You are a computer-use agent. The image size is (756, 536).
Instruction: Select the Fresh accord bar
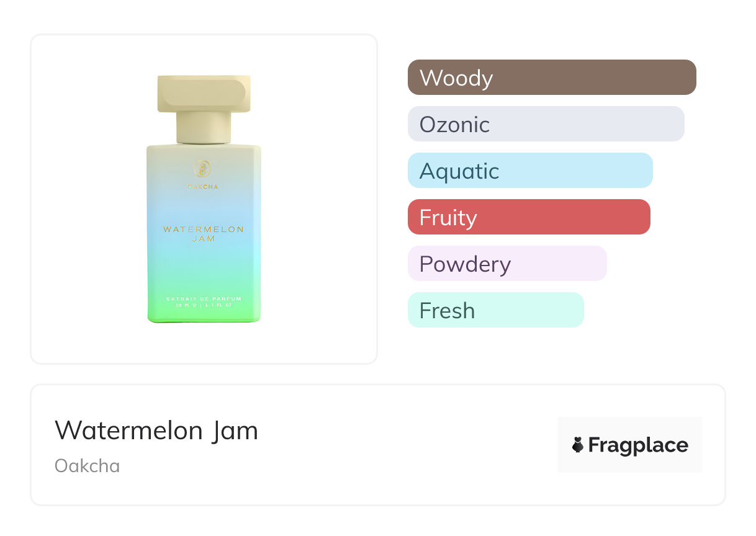click(x=495, y=310)
